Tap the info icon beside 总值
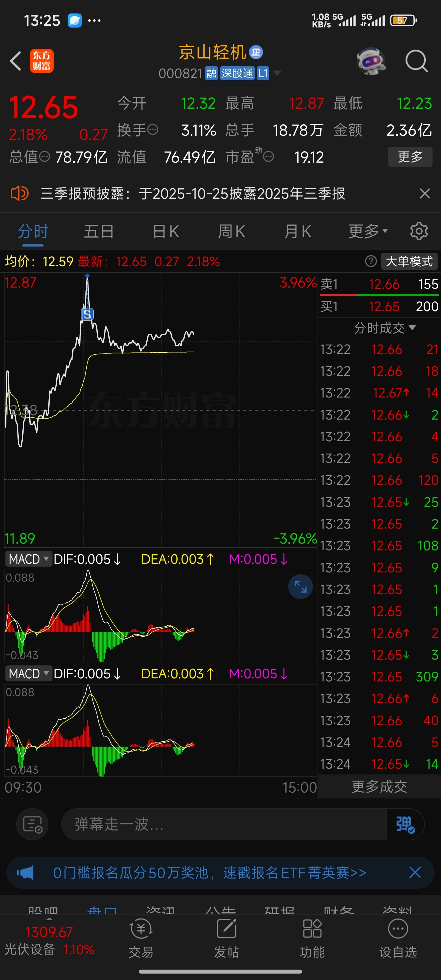Viewport: 441px width, 980px height. [44, 156]
